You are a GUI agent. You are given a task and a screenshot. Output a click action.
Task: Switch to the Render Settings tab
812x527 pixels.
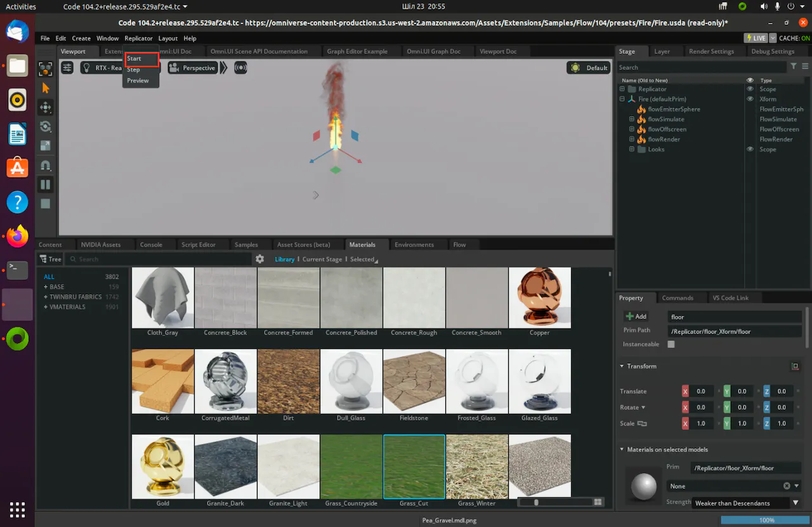click(x=711, y=51)
